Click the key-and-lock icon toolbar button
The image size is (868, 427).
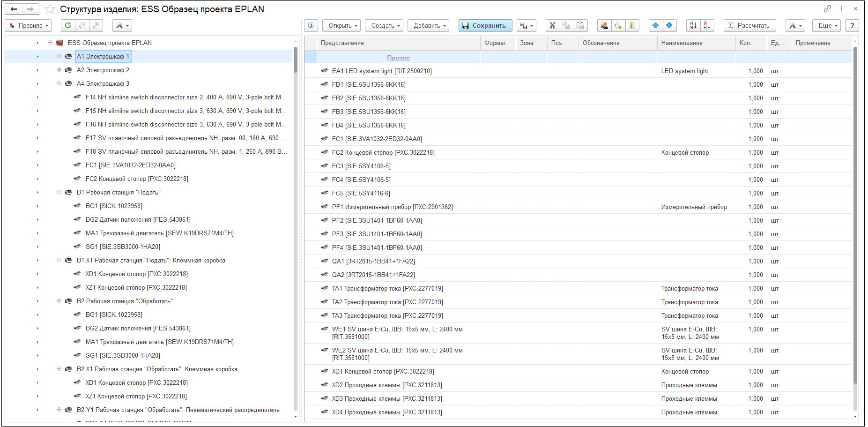point(618,25)
